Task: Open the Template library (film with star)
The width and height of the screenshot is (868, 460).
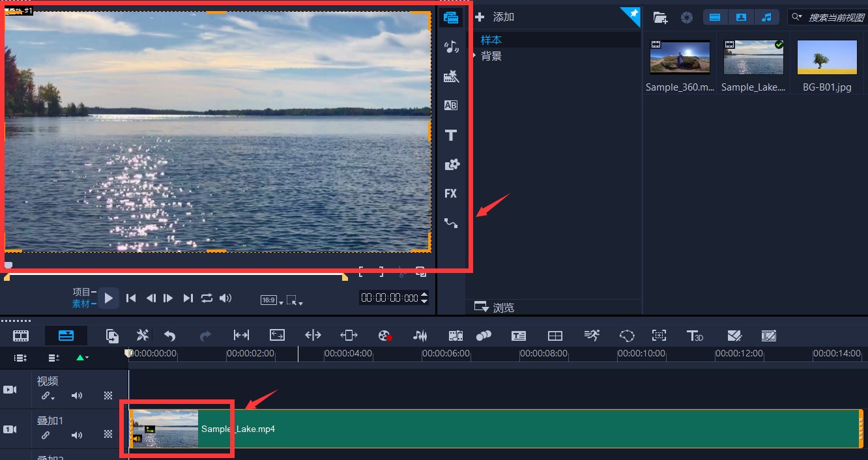Action: (451, 76)
